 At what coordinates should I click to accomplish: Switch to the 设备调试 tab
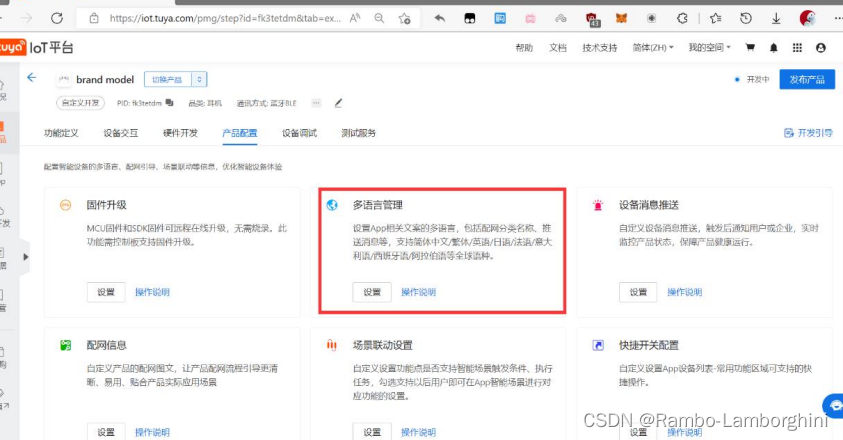[x=299, y=133]
